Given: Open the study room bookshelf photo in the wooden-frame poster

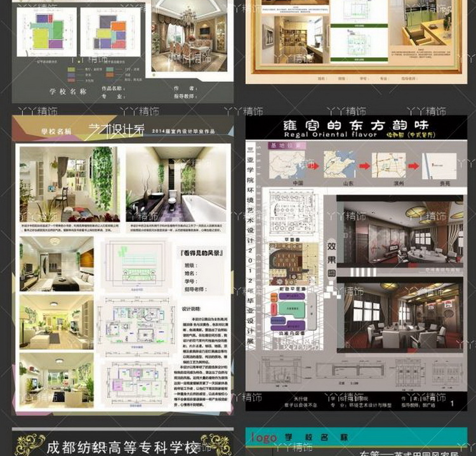Looking at the screenshot, I should [295, 39].
